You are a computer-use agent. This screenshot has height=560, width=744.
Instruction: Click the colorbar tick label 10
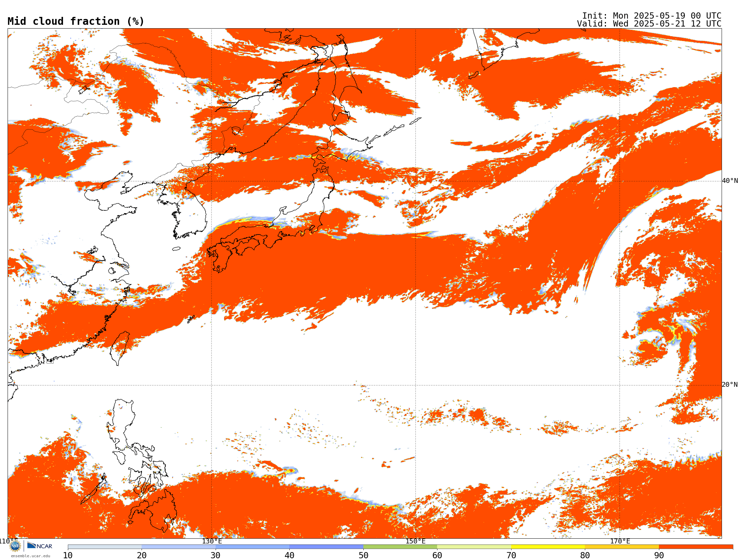[x=68, y=556]
